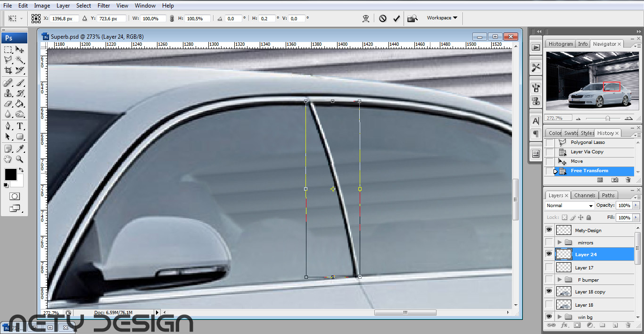This screenshot has width=644, height=334.
Task: Expand the mirrors layer group
Action: (x=560, y=242)
